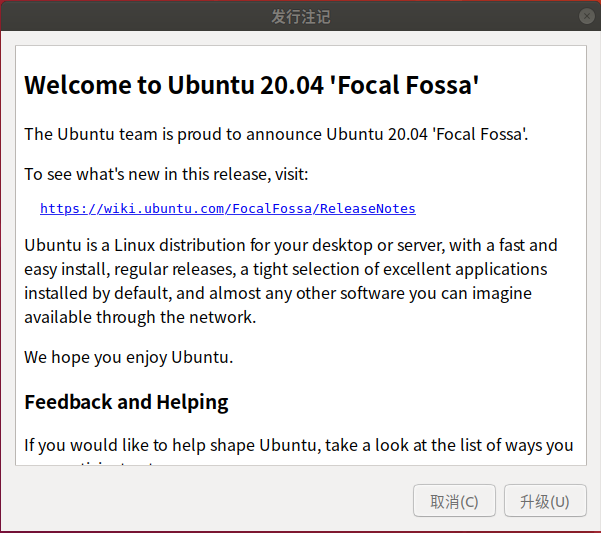Click the 'easy install, regular releases' line
Image resolution: width=601 pixels, height=533 pixels.
[x=286, y=269]
